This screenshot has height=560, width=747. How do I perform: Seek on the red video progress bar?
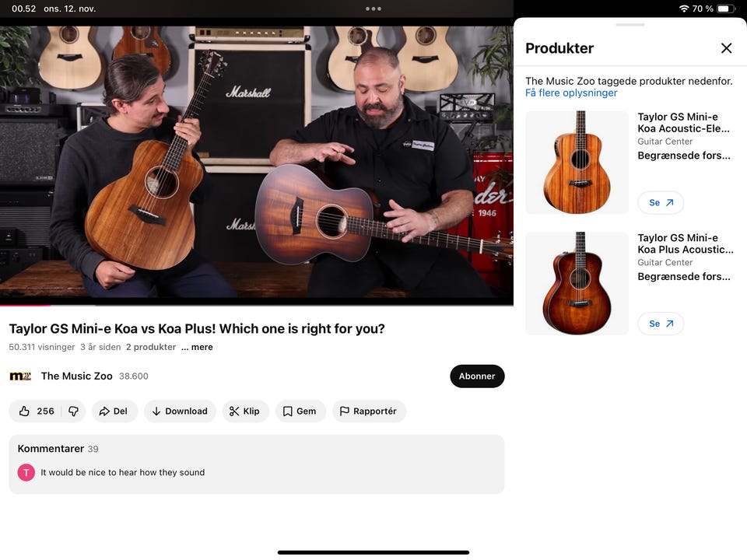point(256,305)
